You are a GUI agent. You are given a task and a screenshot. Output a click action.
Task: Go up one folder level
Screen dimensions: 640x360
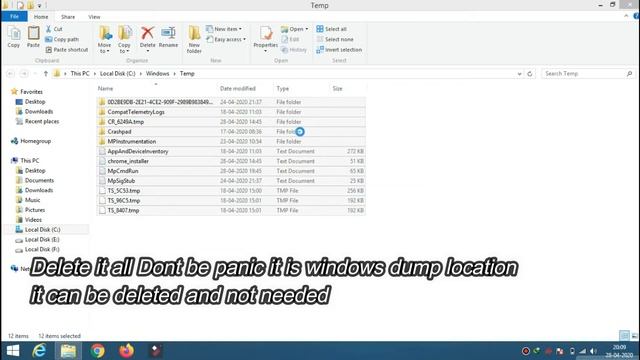pos(46,73)
